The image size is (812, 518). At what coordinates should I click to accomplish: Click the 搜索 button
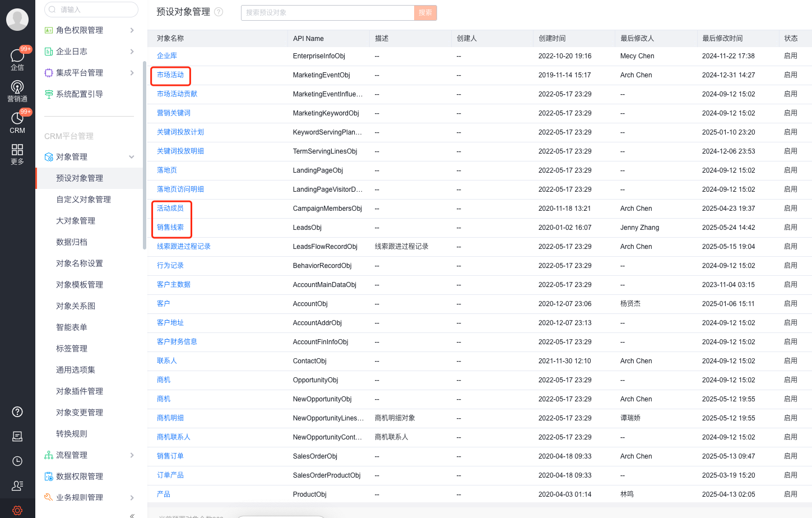tap(425, 12)
